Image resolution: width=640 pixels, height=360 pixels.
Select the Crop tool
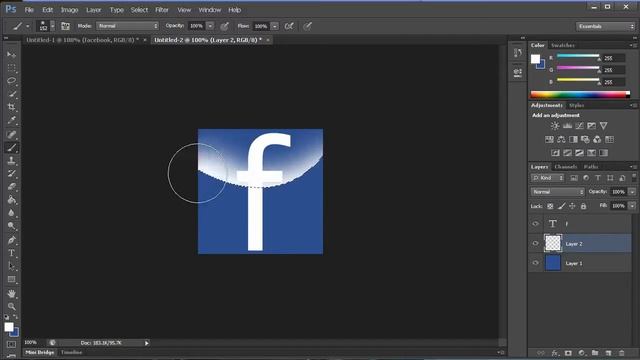(11, 107)
